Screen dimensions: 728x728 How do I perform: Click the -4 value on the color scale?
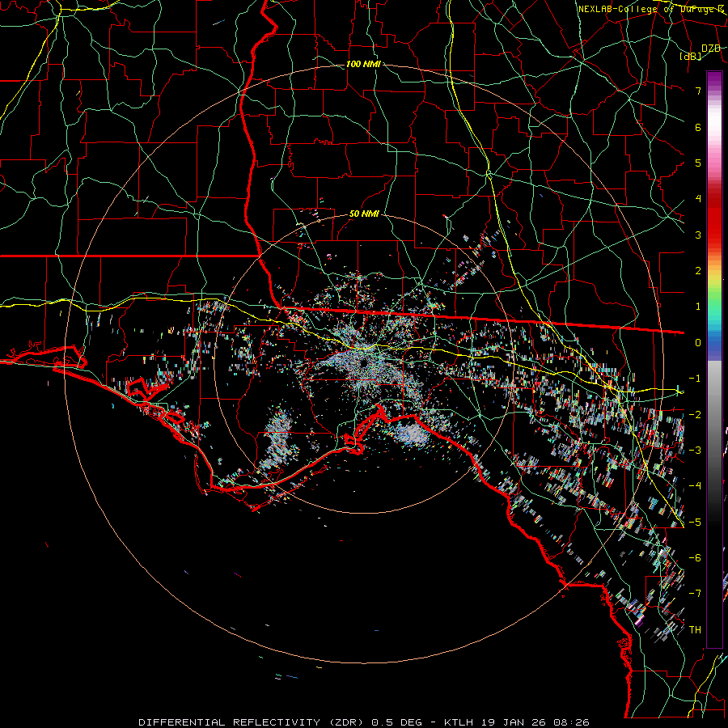click(695, 486)
